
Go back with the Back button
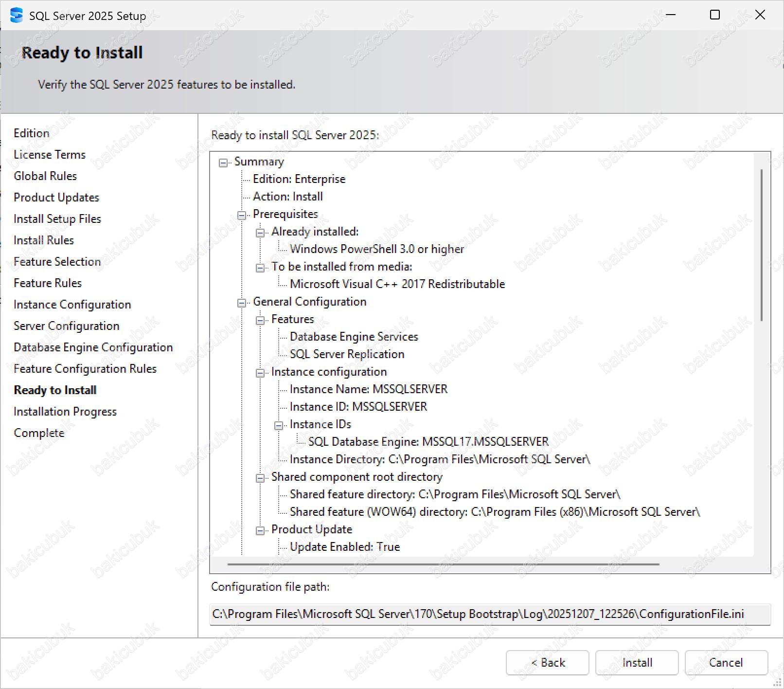[x=547, y=663]
